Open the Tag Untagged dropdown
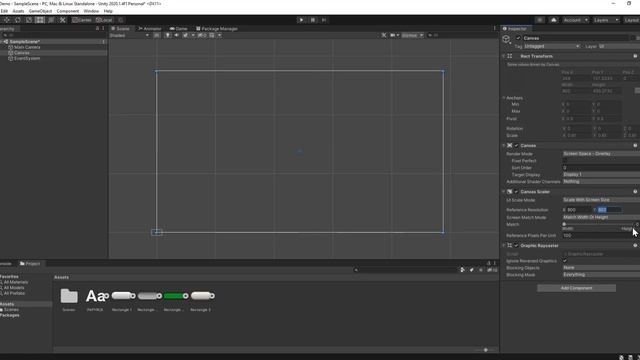The width and height of the screenshot is (640, 360). click(x=552, y=47)
